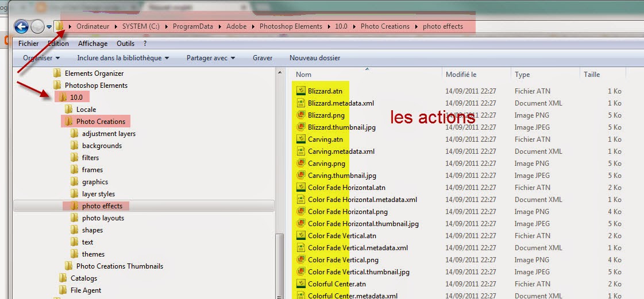Viewport: 644px width, 299px height.
Task: Expand the breadcrumb arrow after Adobe
Action: click(x=253, y=26)
